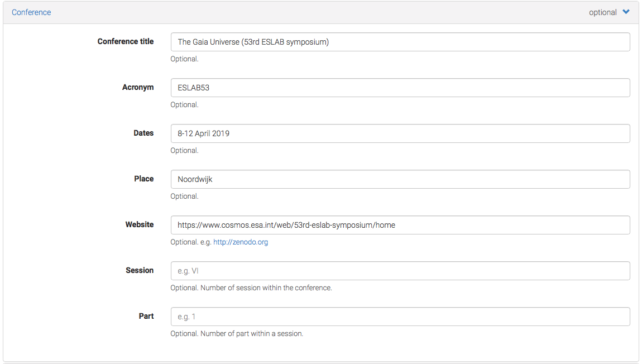Viewport: 642px width, 364px height.
Task: Click the 'Session' field label
Action: pyautogui.click(x=139, y=271)
